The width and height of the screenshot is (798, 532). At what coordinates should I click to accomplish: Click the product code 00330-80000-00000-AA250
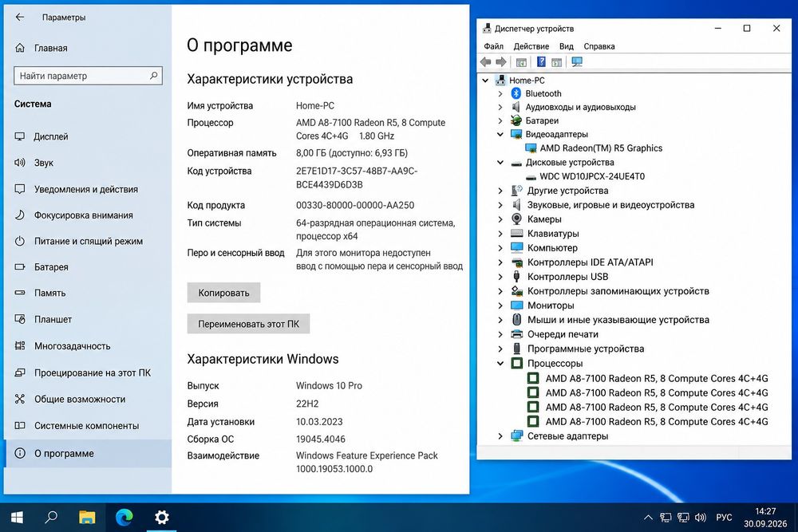tap(355, 205)
